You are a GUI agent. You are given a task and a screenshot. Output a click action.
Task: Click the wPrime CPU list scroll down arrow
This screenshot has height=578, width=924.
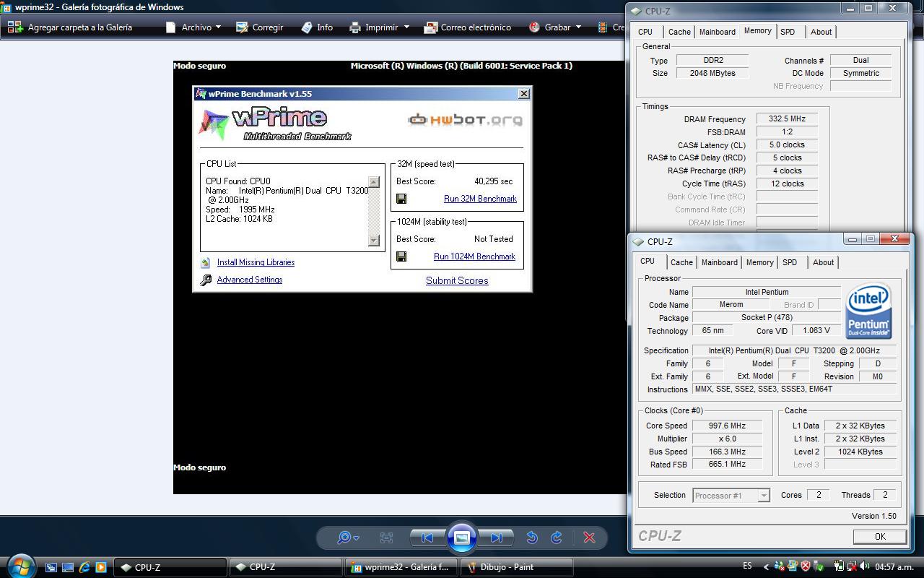[374, 240]
